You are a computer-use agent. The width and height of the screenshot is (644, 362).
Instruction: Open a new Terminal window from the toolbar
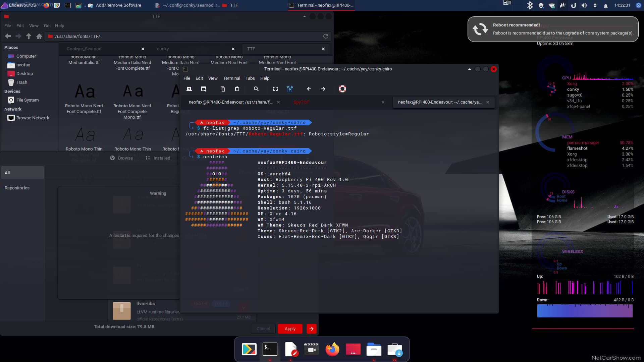pos(204,89)
